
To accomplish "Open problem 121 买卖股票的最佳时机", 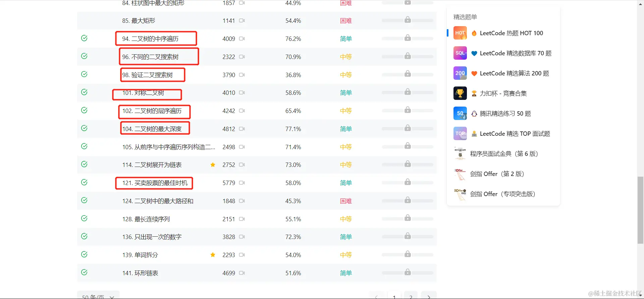I will pos(155,183).
